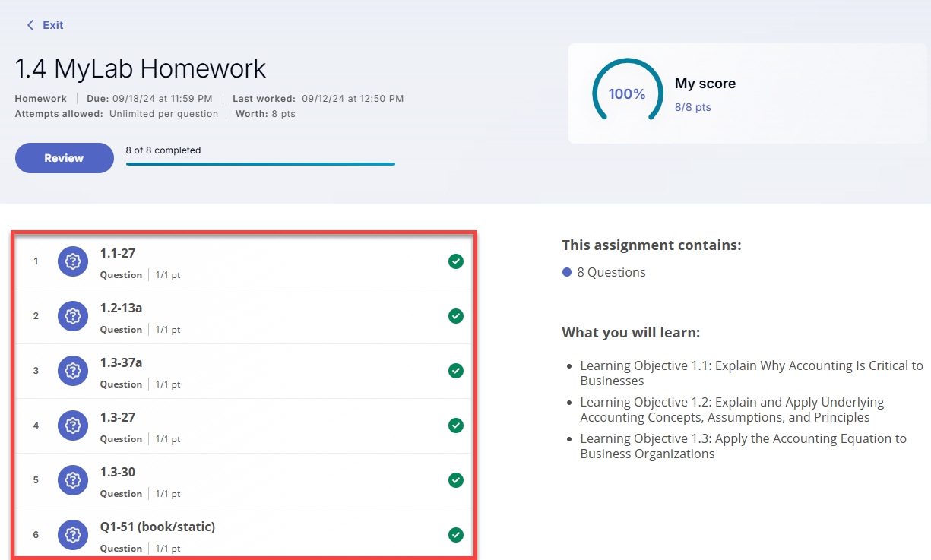This screenshot has height=560, width=931.
Task: Click What you will learn heading
Action: (631, 333)
